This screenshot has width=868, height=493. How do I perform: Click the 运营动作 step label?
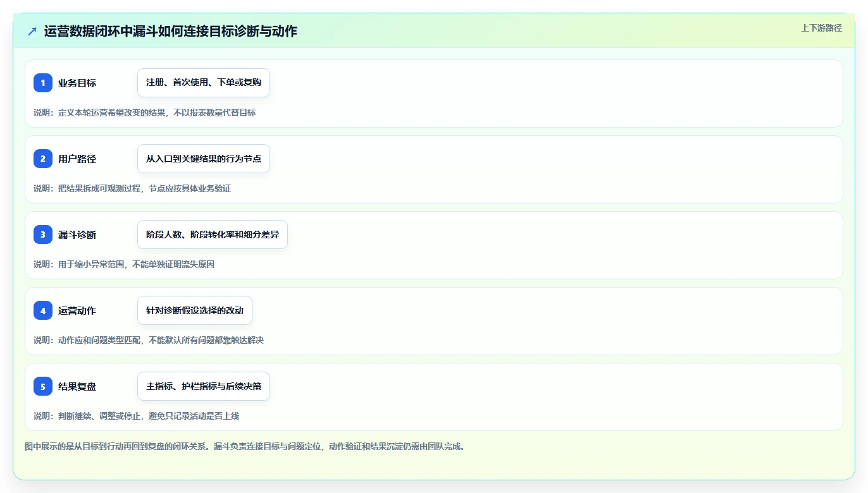pyautogui.click(x=77, y=310)
